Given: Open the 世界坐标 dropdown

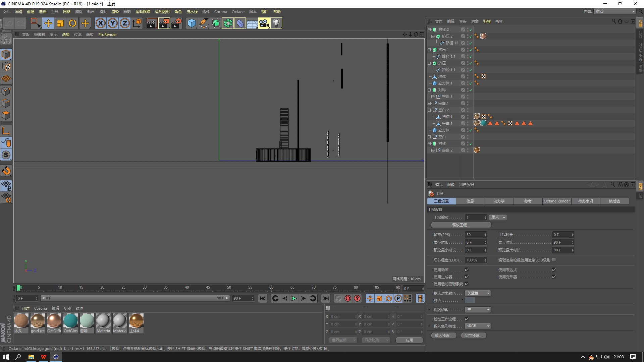Looking at the screenshot, I should (343, 340).
